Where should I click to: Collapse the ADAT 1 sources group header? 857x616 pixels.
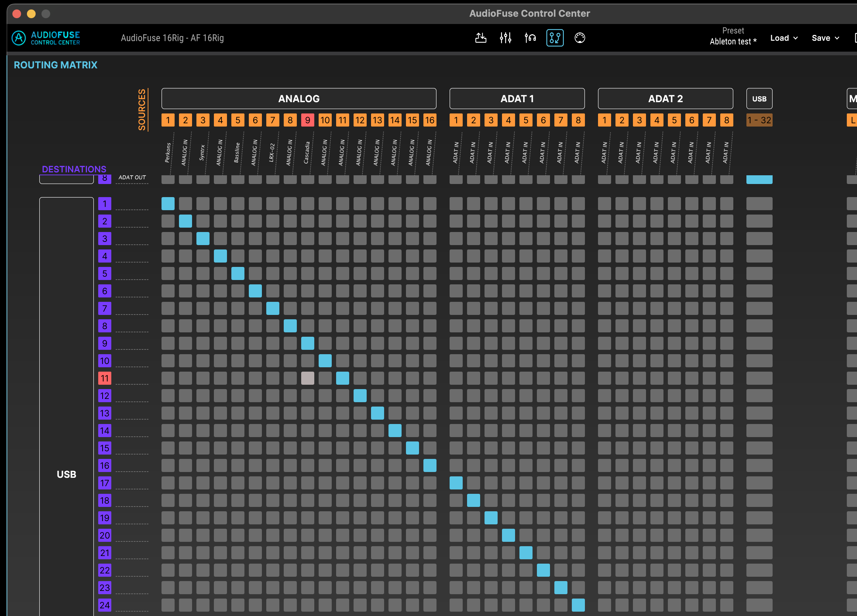coord(517,99)
